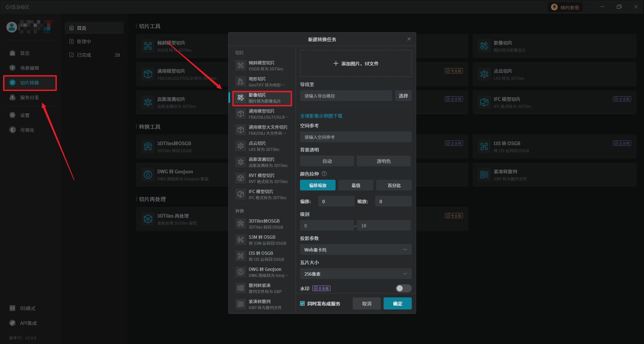Viewport: 644px width, 344px height.
Task: Select the DWG 转 Geojson icon in dialog
Action: point(241,272)
